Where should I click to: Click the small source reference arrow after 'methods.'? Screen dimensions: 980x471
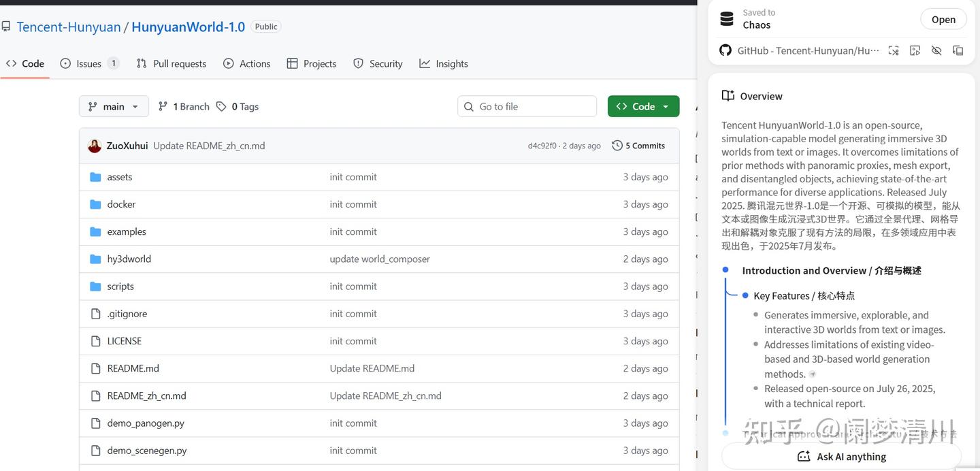(x=813, y=374)
